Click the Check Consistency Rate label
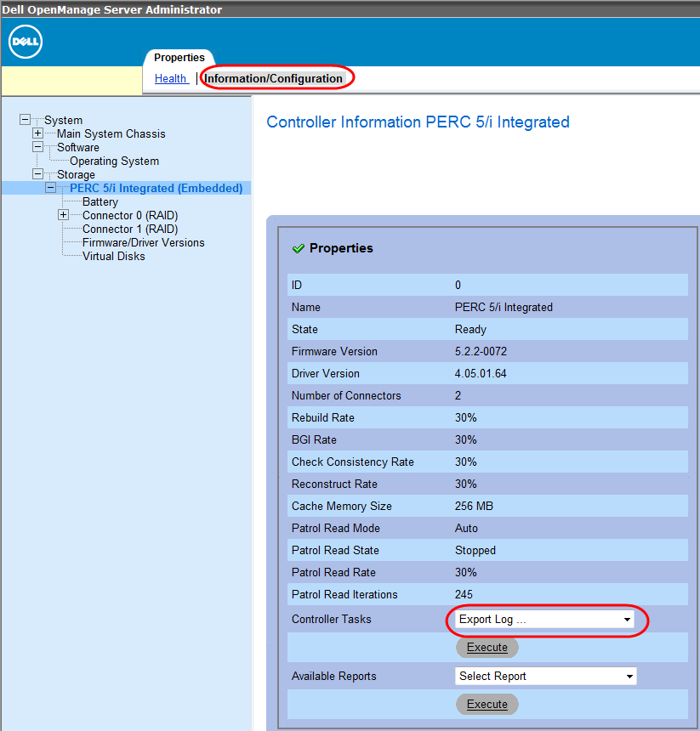This screenshot has width=700, height=731. click(353, 462)
